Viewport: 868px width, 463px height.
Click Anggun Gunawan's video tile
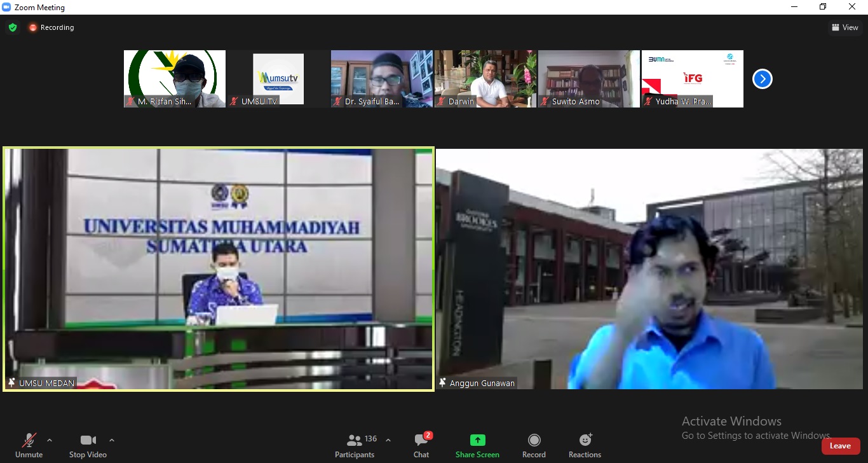coord(649,269)
